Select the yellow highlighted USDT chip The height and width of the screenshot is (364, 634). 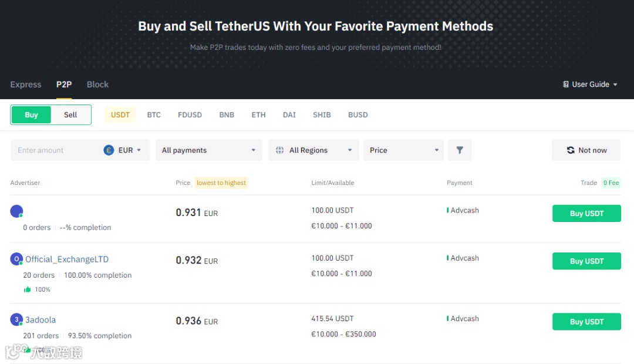click(120, 115)
